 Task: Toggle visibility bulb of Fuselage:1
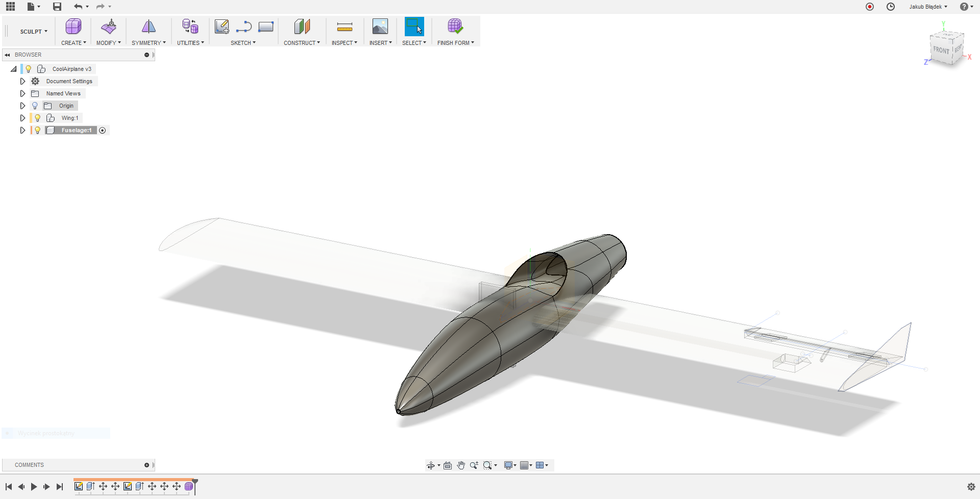point(37,130)
